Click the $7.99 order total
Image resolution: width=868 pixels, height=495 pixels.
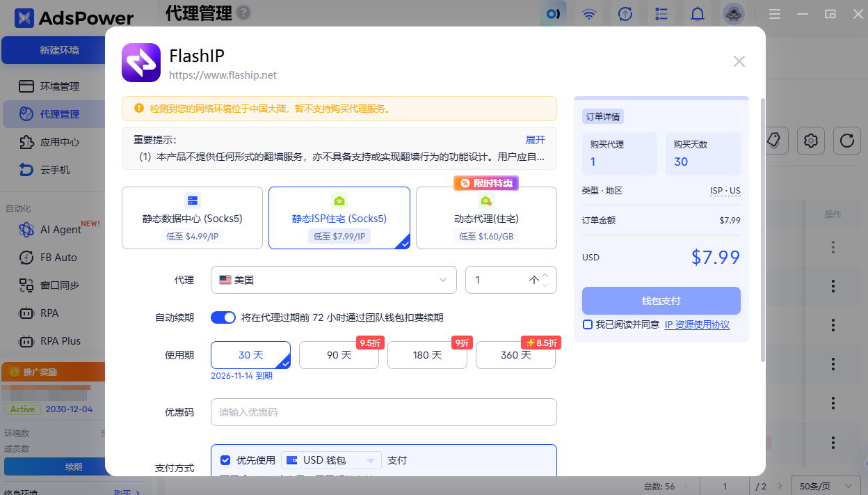click(x=716, y=257)
